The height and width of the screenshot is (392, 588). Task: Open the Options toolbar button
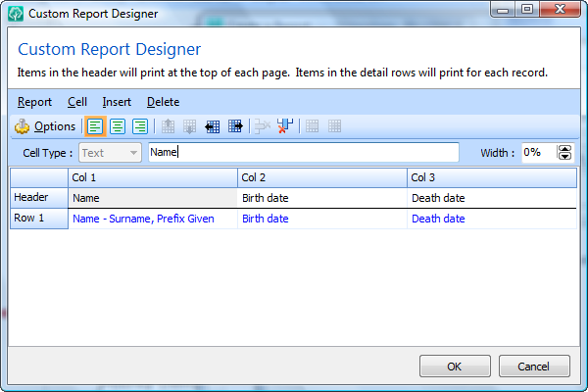point(45,126)
